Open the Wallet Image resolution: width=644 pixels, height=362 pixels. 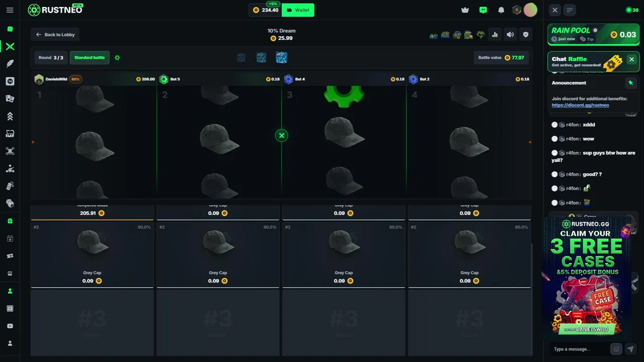click(298, 10)
